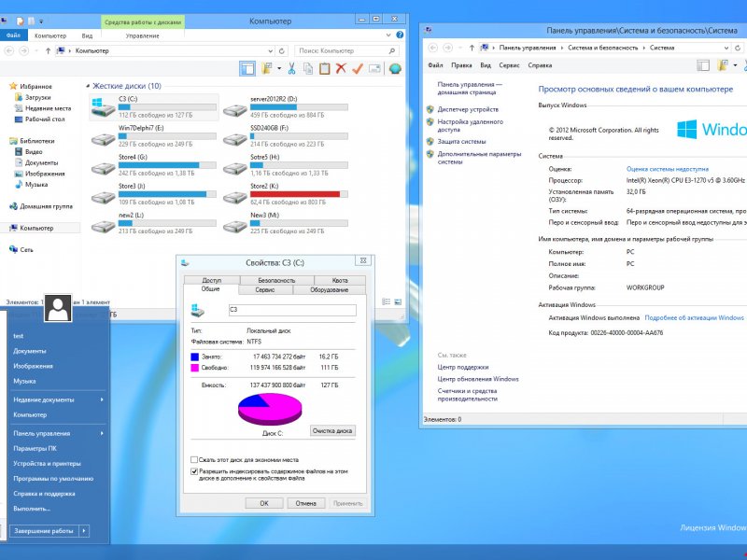Expand the Панель управления submenu arrow in Start menu
The height and width of the screenshot is (560, 747).
[x=102, y=433]
